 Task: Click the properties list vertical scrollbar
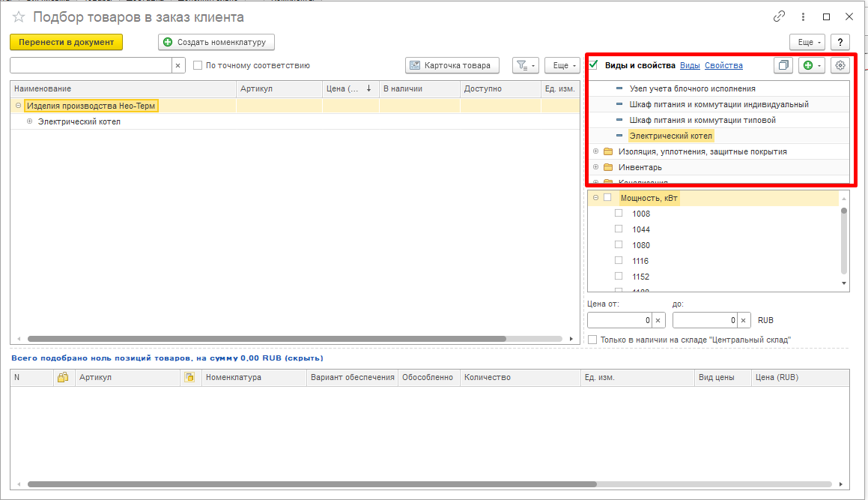tap(843, 241)
